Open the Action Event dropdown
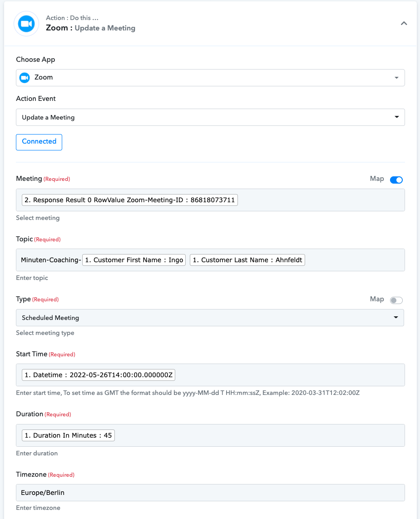This screenshot has width=420, height=519. coord(210,117)
